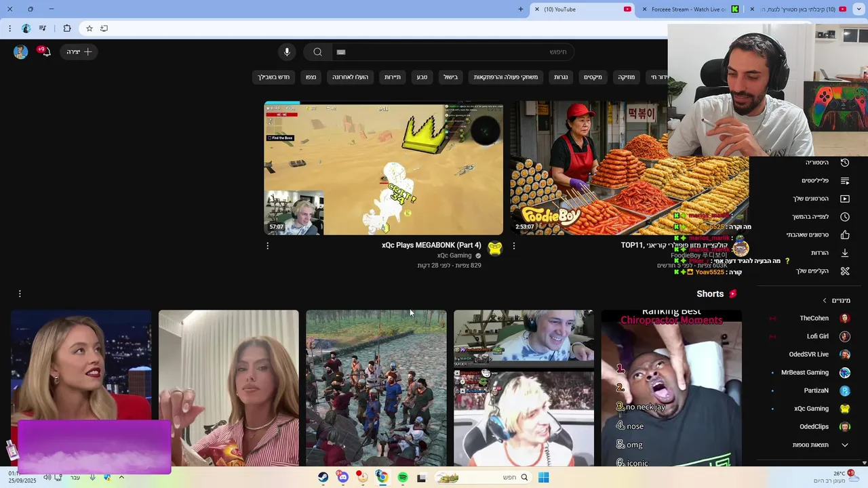Select the הועלו לאחרונה chip
This screenshot has height=488, width=868.
point(350,77)
